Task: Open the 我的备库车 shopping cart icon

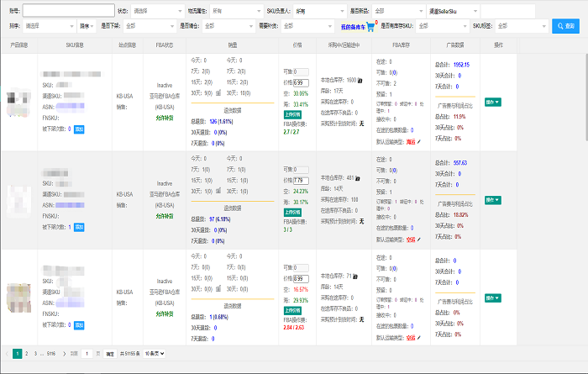Action: point(370,27)
